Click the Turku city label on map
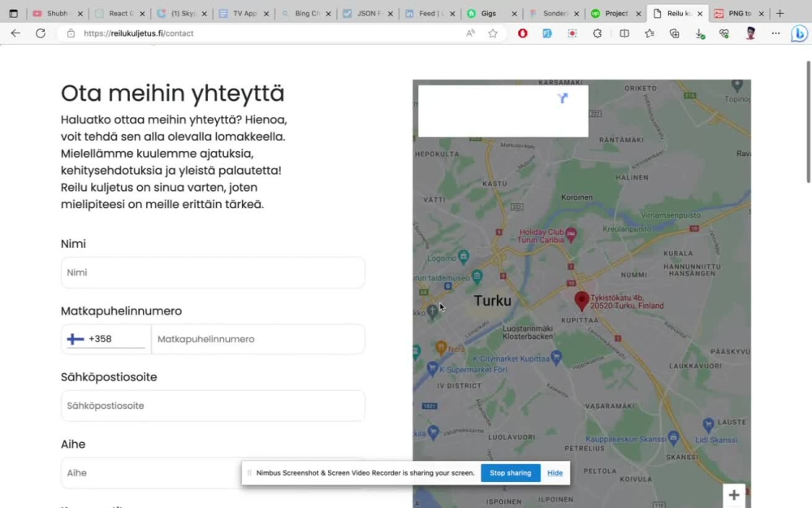This screenshot has width=812, height=508. pyautogui.click(x=492, y=301)
